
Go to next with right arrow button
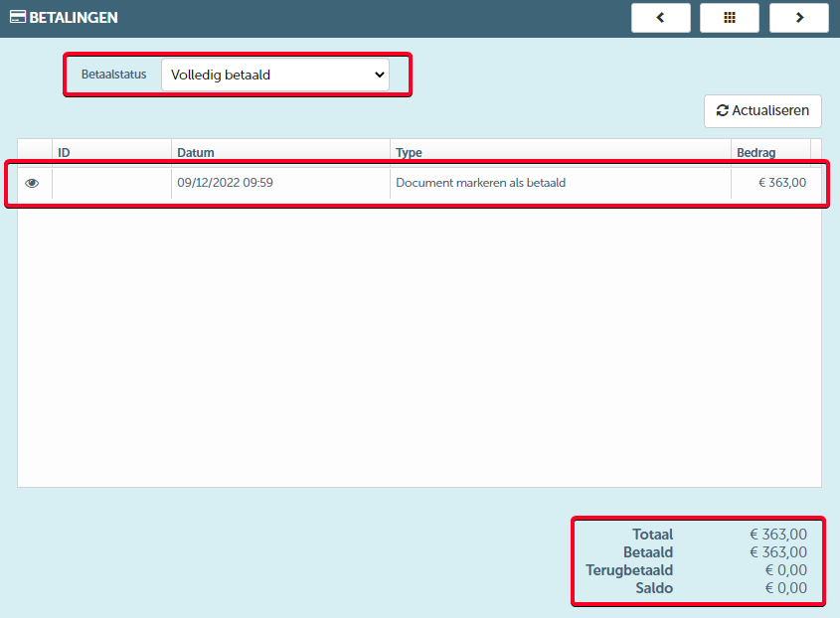pyautogui.click(x=799, y=18)
